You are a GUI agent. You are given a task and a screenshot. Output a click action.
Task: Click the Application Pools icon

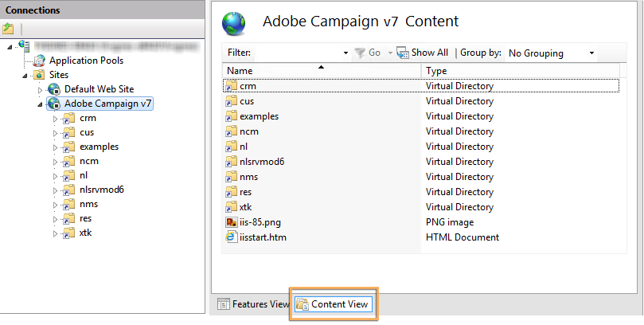click(x=40, y=61)
